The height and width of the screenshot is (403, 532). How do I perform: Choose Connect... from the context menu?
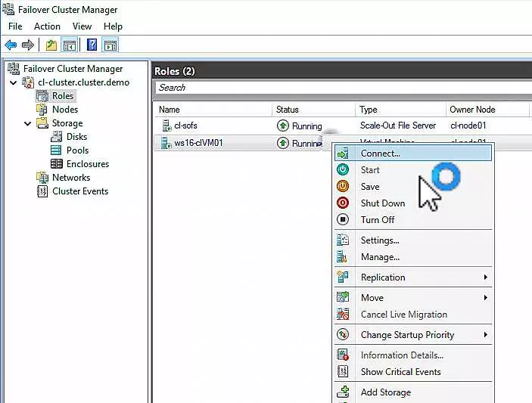413,153
